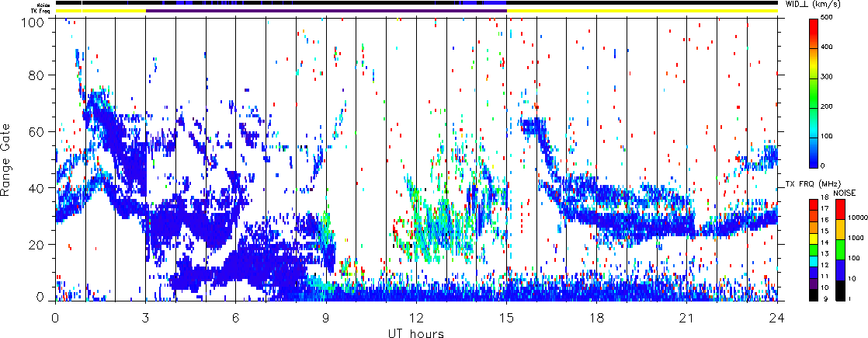868x338 pixels.
Task: Click the purple section of TX Freq bar
Action: coord(326,11)
